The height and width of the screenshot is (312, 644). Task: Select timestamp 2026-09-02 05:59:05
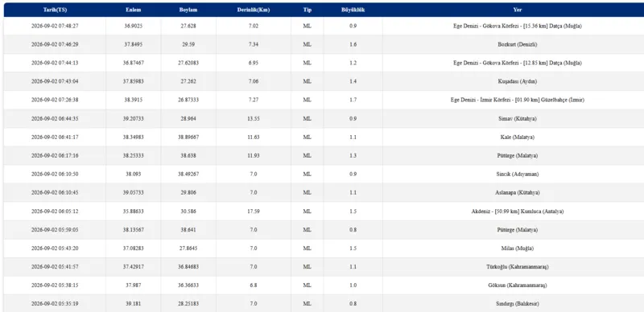coord(55,230)
